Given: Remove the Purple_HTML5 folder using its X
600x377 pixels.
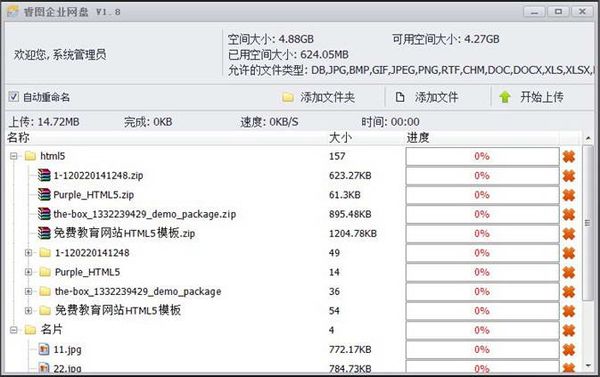Looking at the screenshot, I should point(569,272).
